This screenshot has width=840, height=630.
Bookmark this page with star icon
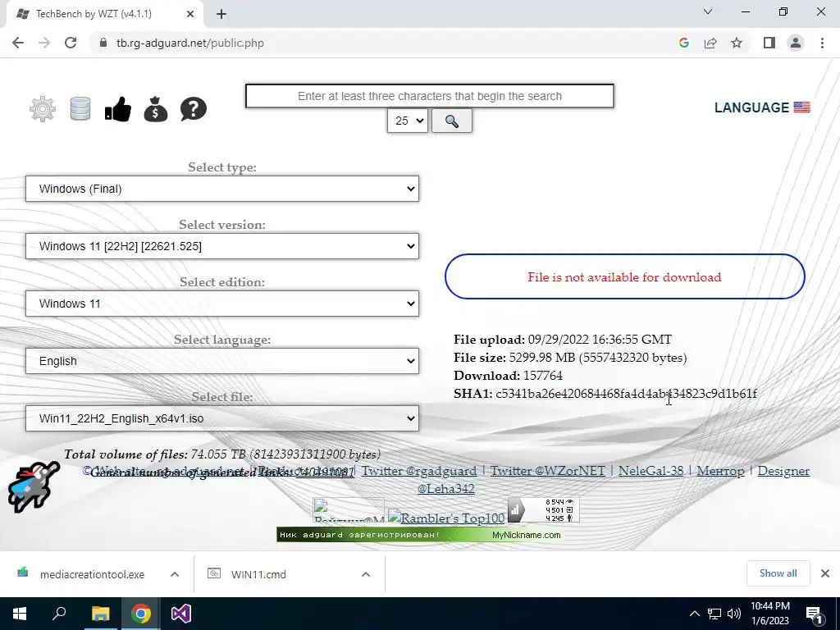tap(737, 43)
